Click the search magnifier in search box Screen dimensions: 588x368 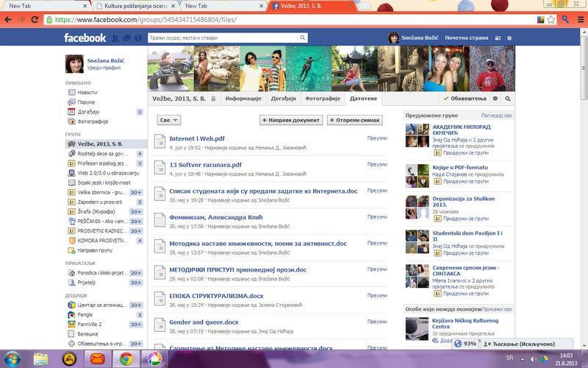coord(302,38)
